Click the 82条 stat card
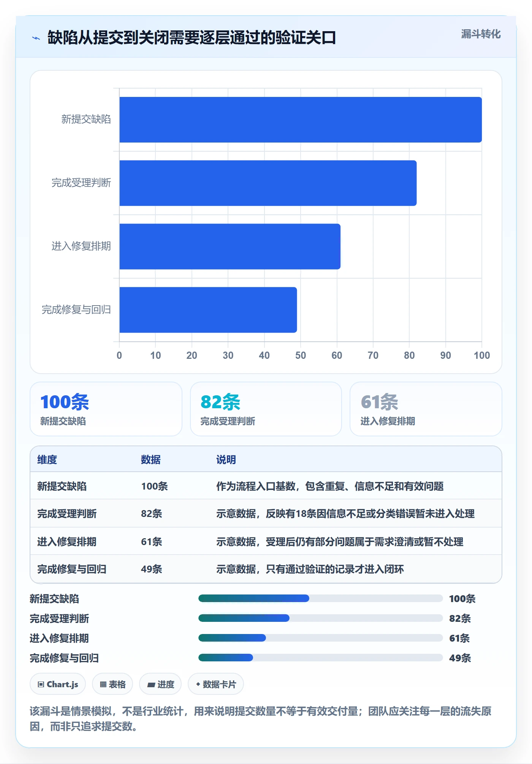The width and height of the screenshot is (532, 764). 266,409
